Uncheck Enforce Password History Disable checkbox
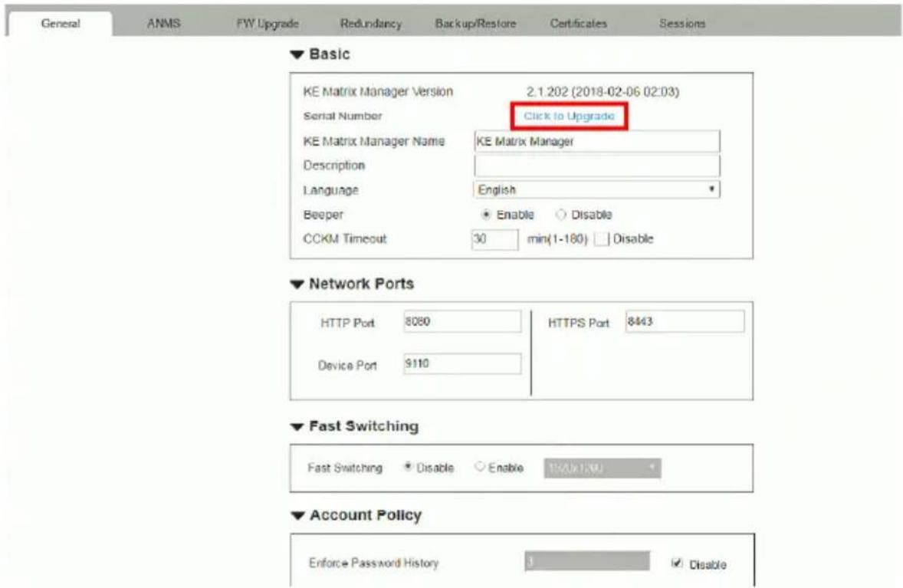This screenshot has width=903, height=588. point(678,563)
